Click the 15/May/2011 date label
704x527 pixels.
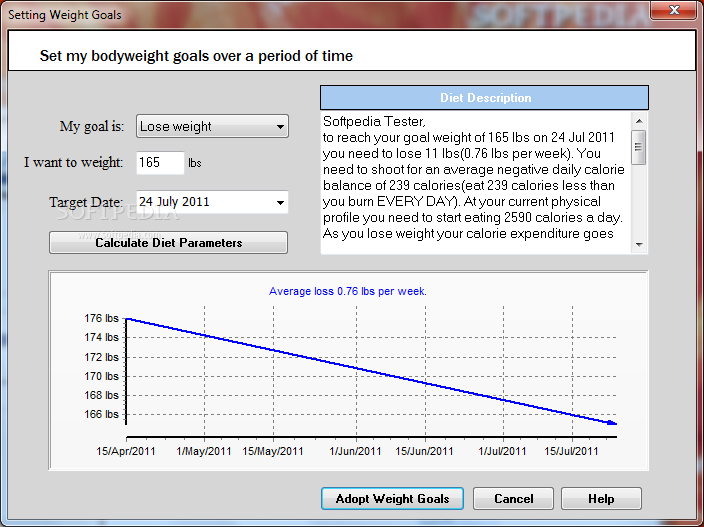pyautogui.click(x=273, y=451)
